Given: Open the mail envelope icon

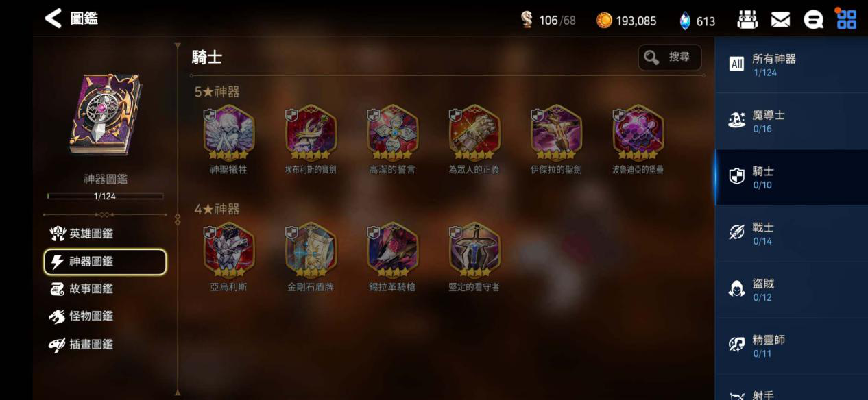Looking at the screenshot, I should (780, 21).
